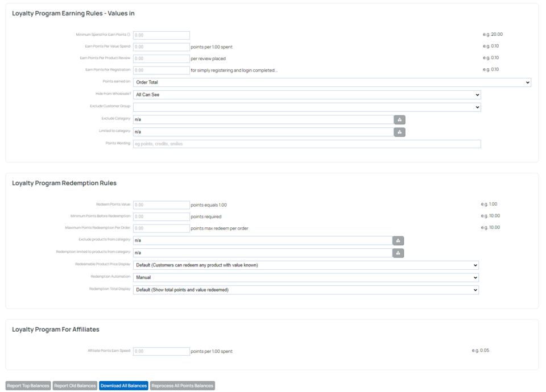The width and height of the screenshot is (546, 392).
Task: Click the Earn Points Per Value Spend field
Action: pos(161,47)
